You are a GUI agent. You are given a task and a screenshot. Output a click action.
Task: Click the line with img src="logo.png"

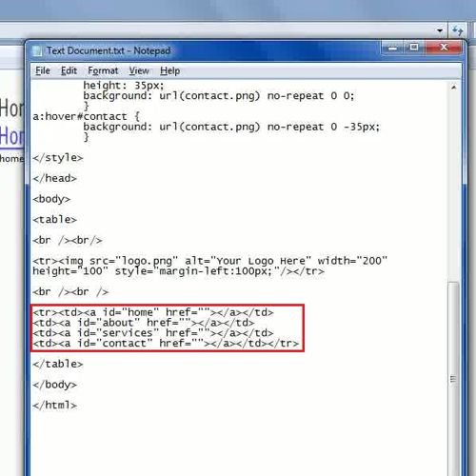210,261
